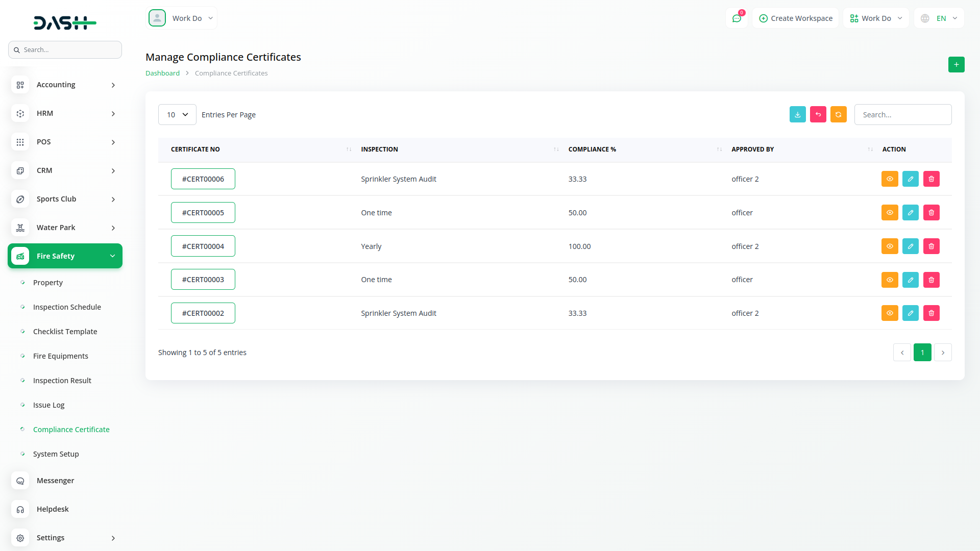Delete certificate #CERT00005 using trash icon

click(931, 213)
